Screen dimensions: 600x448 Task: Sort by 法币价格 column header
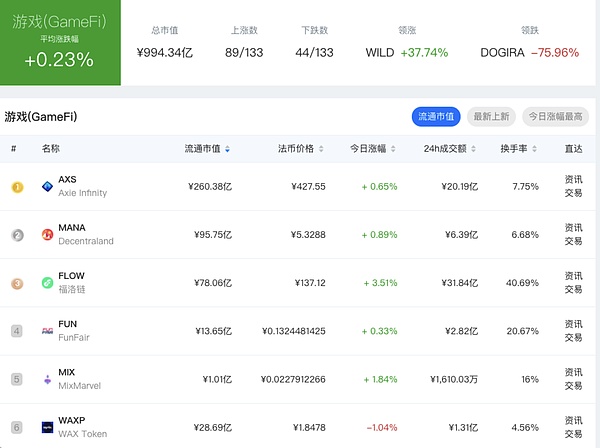coord(301,149)
